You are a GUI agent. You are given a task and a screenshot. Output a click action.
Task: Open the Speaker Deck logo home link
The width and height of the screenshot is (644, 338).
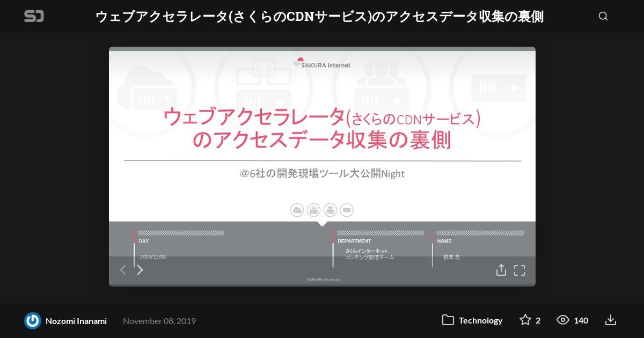tap(34, 16)
